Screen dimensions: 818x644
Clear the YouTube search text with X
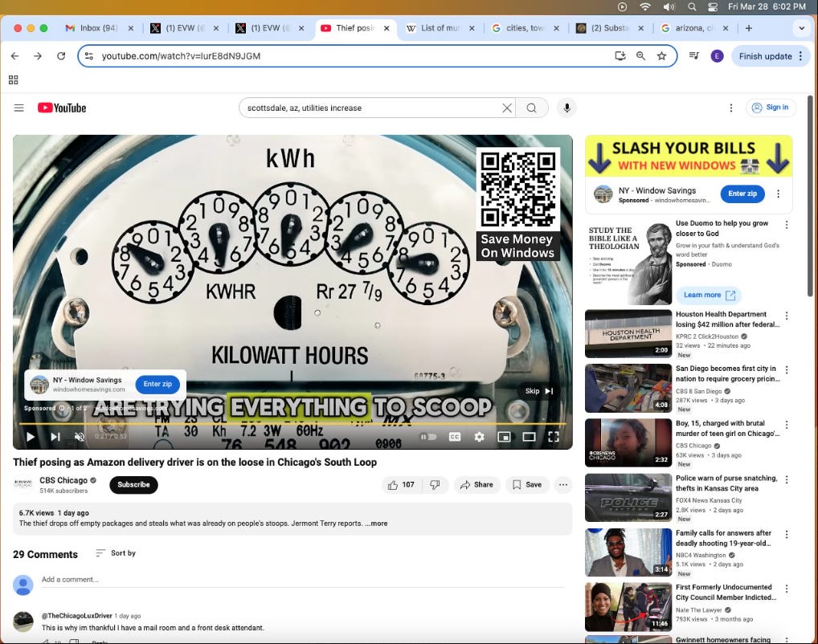pos(506,108)
